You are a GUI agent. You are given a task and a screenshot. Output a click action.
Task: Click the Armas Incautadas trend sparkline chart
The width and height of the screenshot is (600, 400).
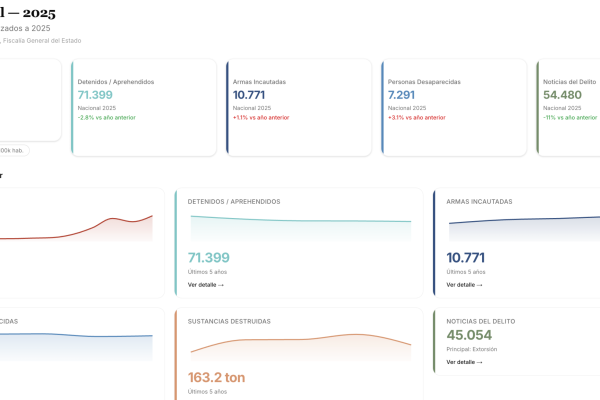[x=524, y=229]
